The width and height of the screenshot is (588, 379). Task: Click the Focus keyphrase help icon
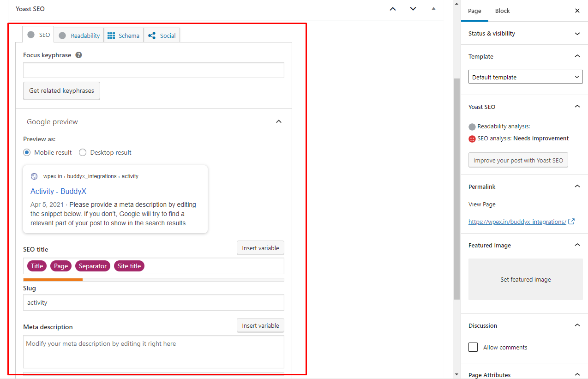[78, 54]
